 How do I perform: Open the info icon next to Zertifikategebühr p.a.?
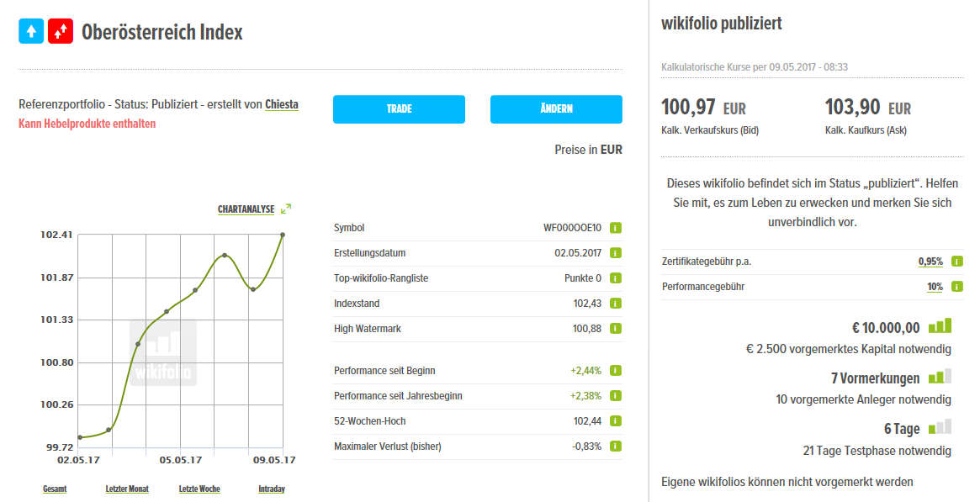956,261
